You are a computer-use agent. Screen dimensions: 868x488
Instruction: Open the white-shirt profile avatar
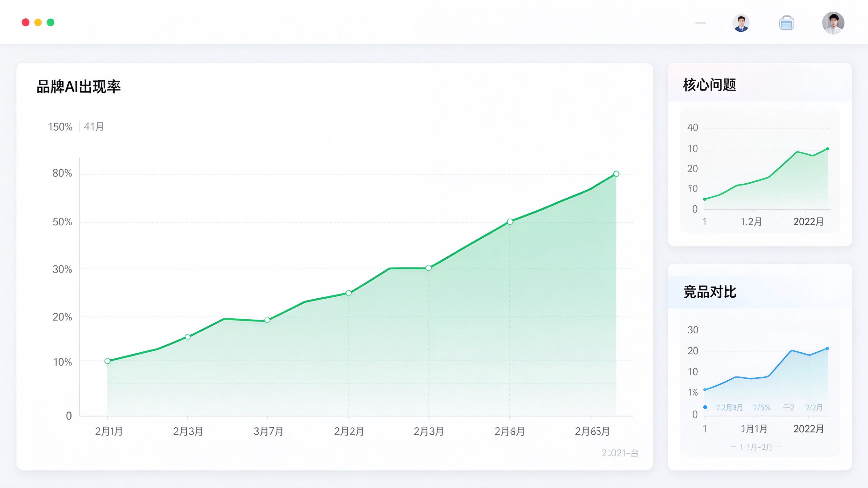[x=833, y=23]
